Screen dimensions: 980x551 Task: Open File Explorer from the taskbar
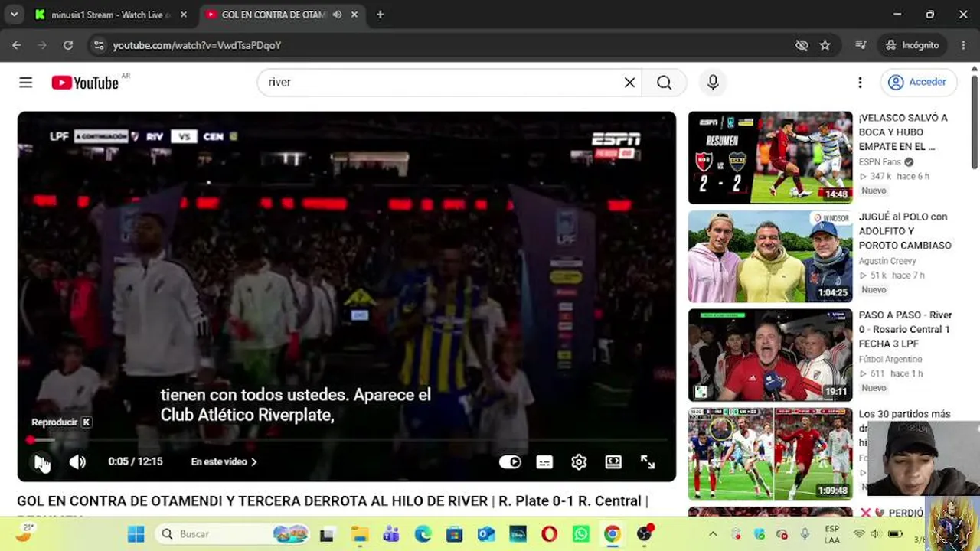(x=360, y=534)
